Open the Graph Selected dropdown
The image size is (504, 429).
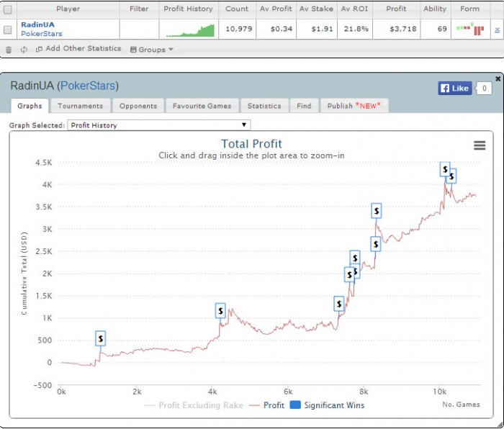159,125
